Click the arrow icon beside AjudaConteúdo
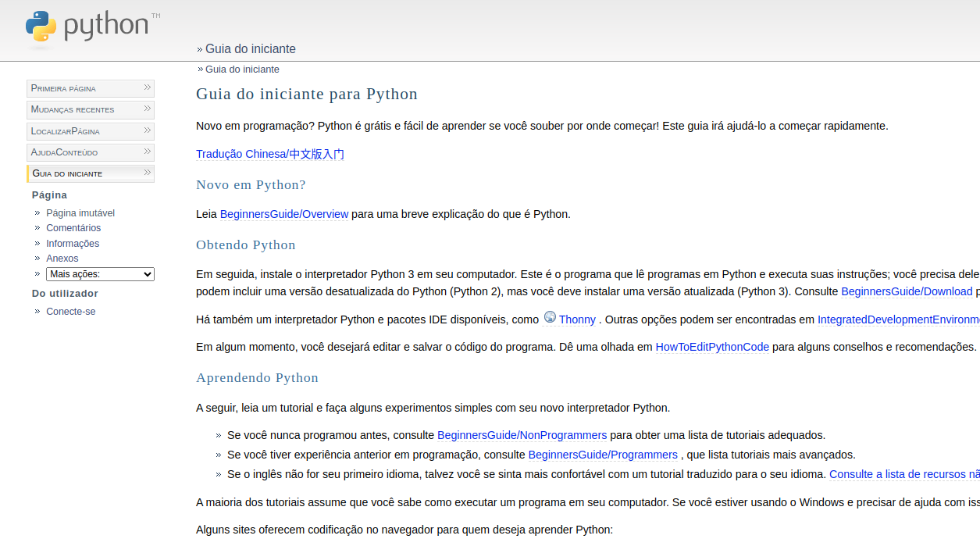The height and width of the screenshot is (546, 980). point(146,152)
